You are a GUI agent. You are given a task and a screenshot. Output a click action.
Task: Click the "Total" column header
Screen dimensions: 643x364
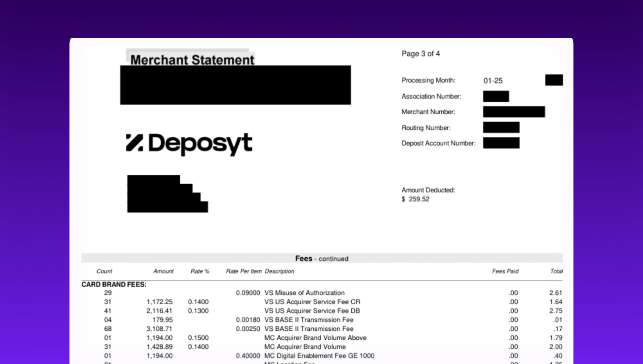point(556,271)
